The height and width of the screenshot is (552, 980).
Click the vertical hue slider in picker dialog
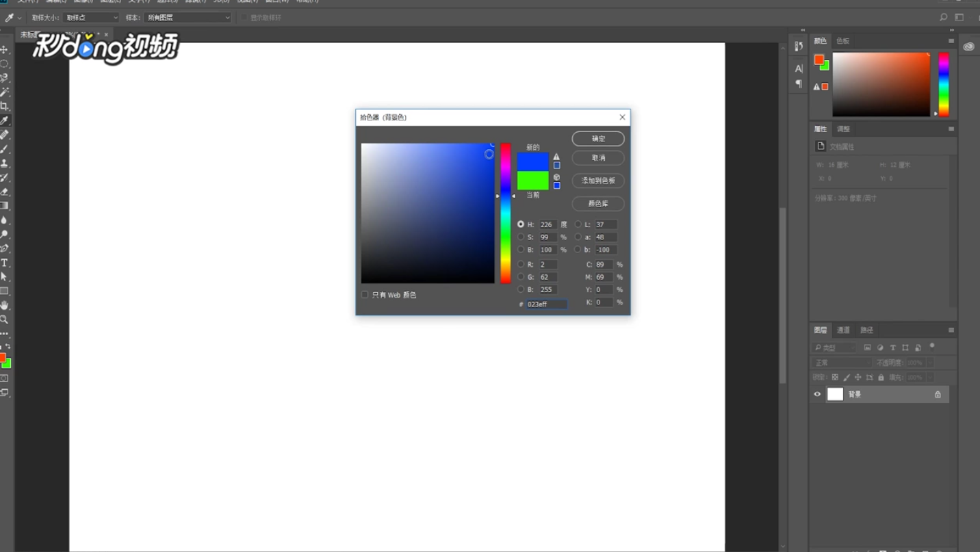505,213
